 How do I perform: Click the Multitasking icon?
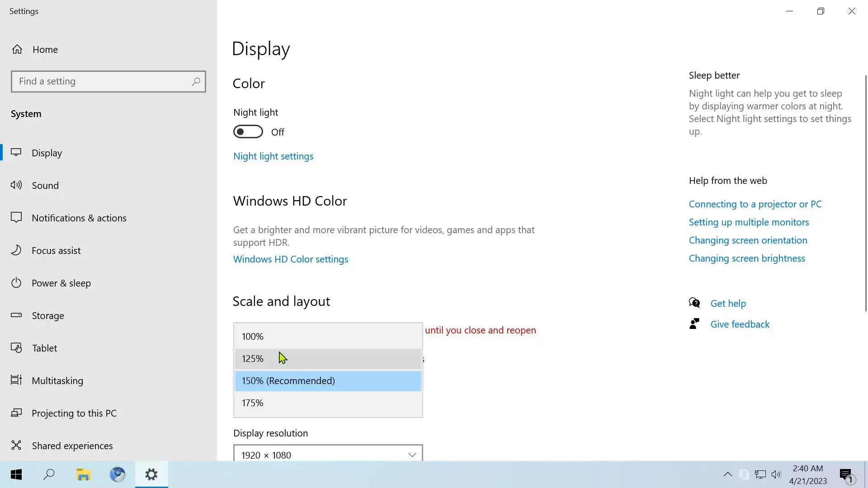(x=16, y=380)
